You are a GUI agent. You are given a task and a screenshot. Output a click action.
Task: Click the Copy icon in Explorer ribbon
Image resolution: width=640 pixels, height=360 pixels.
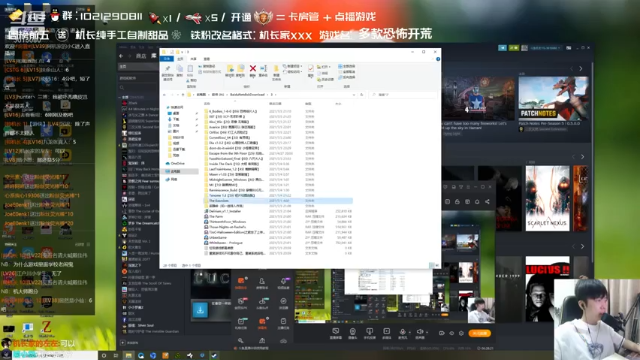[180, 69]
